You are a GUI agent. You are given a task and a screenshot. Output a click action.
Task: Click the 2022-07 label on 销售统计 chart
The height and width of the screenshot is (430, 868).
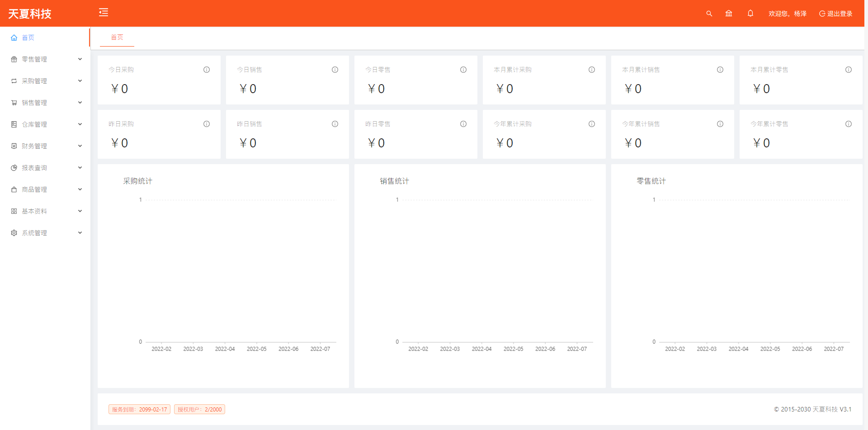[577, 349]
